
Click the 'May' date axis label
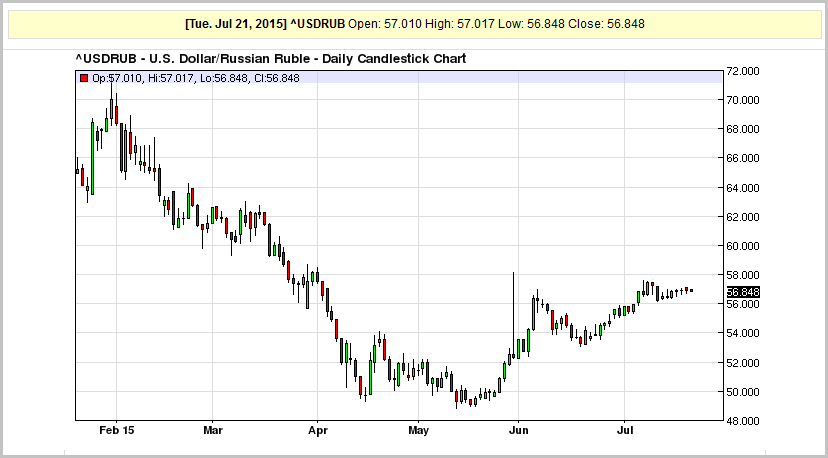[x=418, y=430]
